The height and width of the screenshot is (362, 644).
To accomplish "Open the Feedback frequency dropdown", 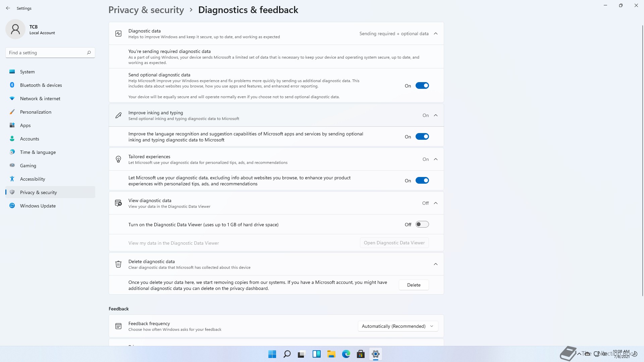I will [398, 326].
